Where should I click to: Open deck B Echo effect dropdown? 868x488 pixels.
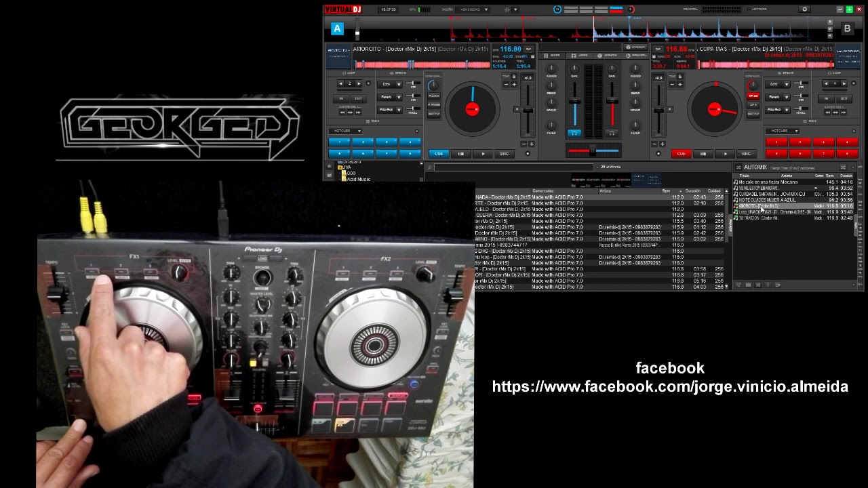point(777,84)
